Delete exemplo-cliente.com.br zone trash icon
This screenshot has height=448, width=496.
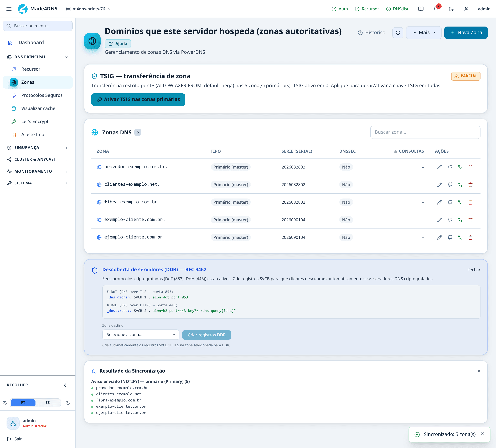point(470,220)
